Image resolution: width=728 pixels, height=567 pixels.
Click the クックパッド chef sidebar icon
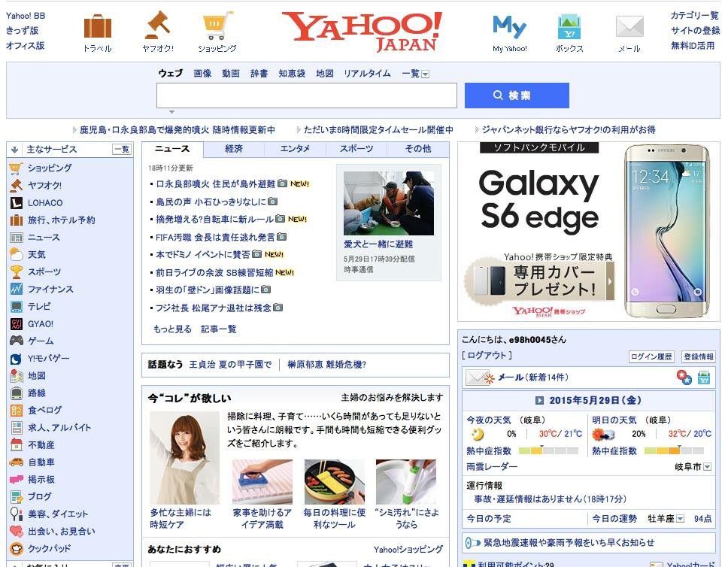point(17,548)
